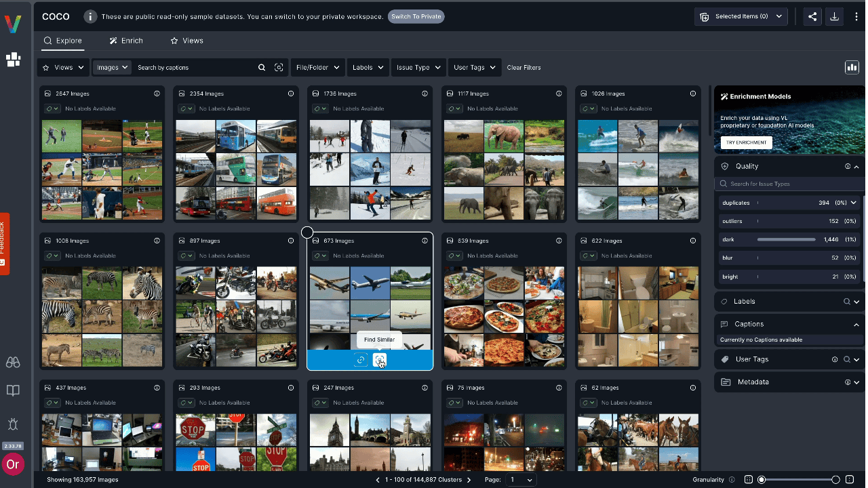The width and height of the screenshot is (868, 488).
Task: Click the Visual Layer logo in sidebar
Action: click(13, 24)
